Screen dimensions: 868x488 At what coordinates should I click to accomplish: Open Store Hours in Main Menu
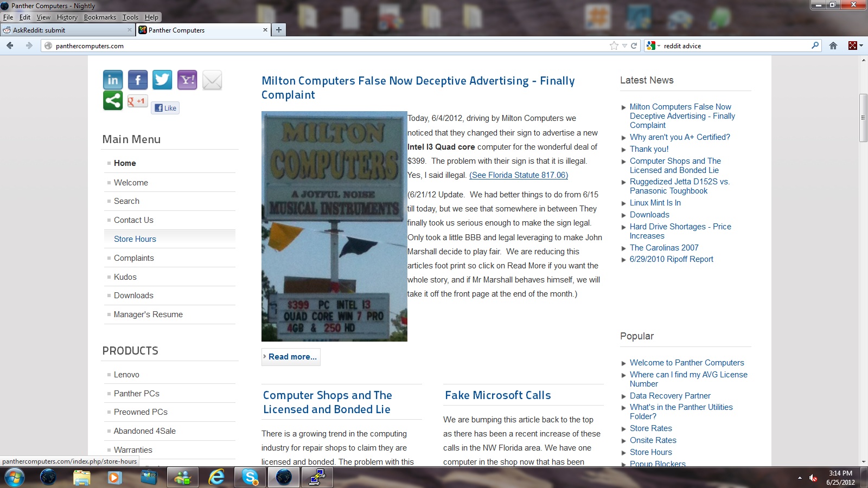point(135,239)
